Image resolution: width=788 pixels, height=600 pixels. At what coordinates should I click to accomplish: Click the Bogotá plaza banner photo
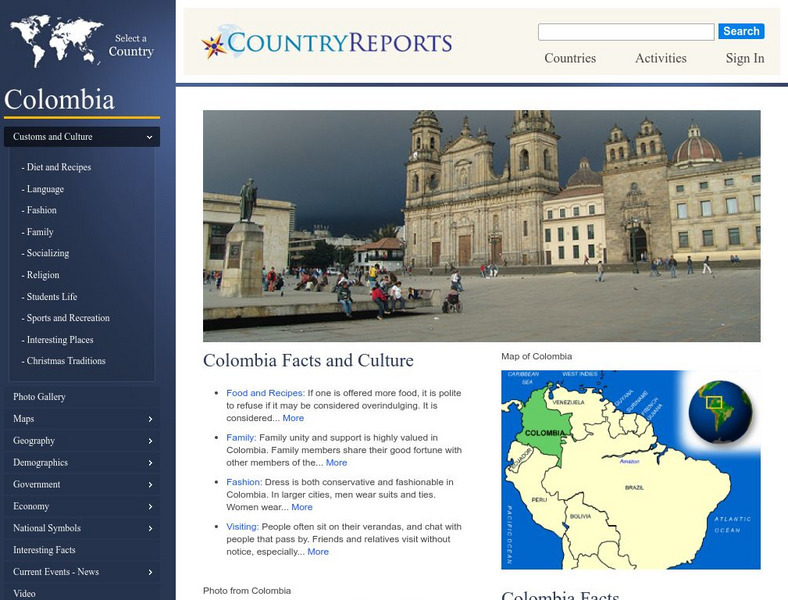click(x=481, y=226)
